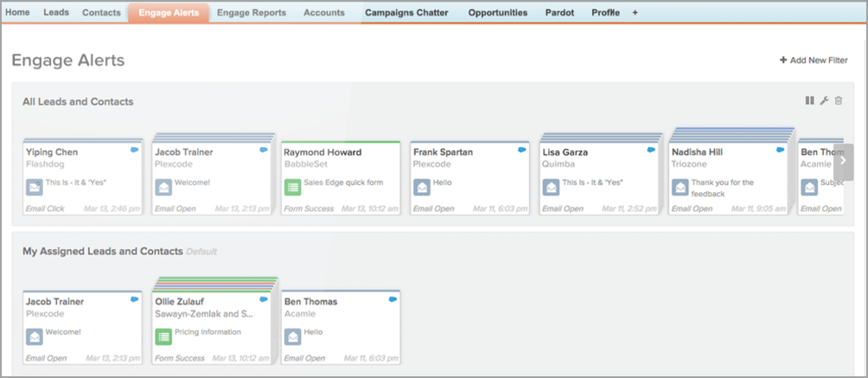Click 'Pricing Information' form text
868x378 pixels.
click(207, 332)
